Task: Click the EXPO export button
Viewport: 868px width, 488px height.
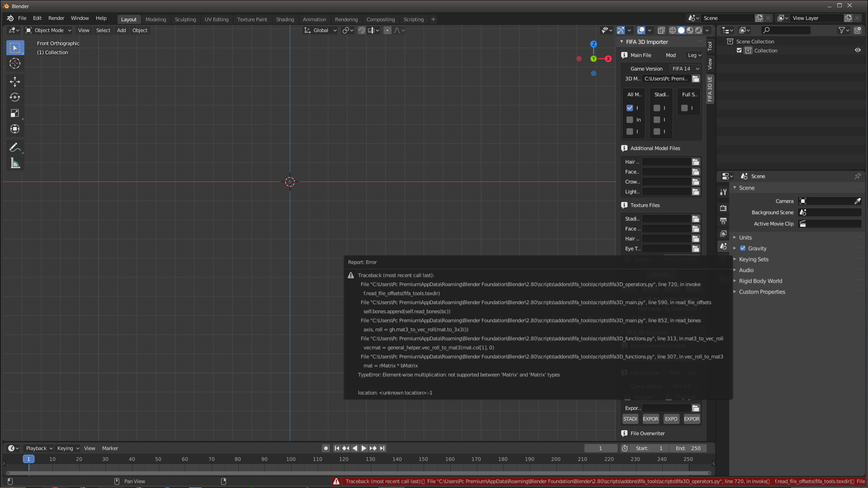Action: point(671,419)
